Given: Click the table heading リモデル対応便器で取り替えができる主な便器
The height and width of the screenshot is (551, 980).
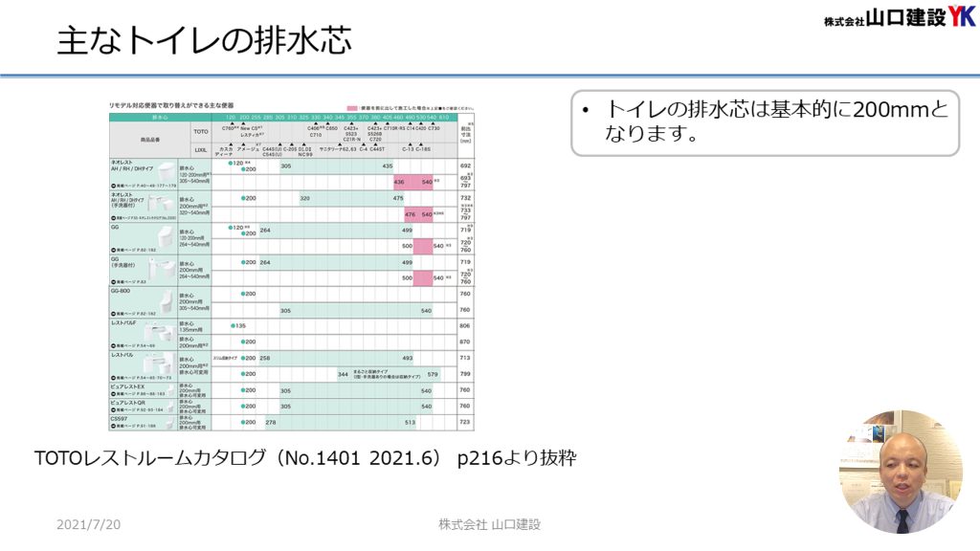Looking at the screenshot, I should (x=171, y=105).
